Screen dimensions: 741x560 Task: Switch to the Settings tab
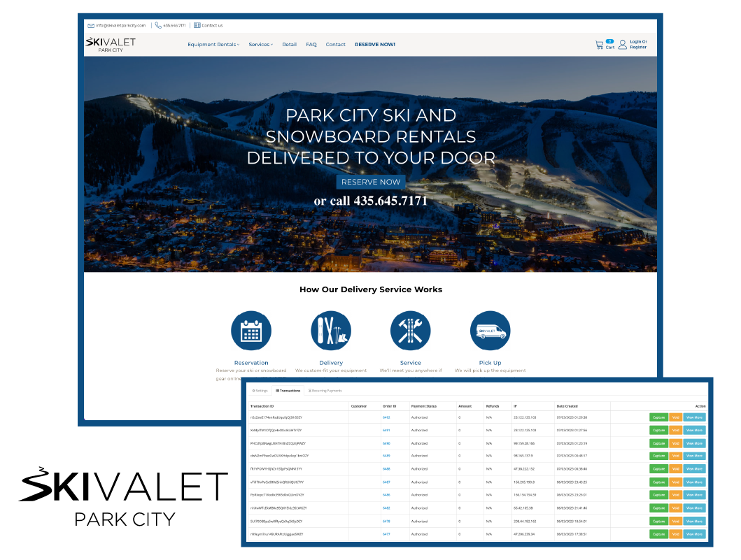point(260,391)
